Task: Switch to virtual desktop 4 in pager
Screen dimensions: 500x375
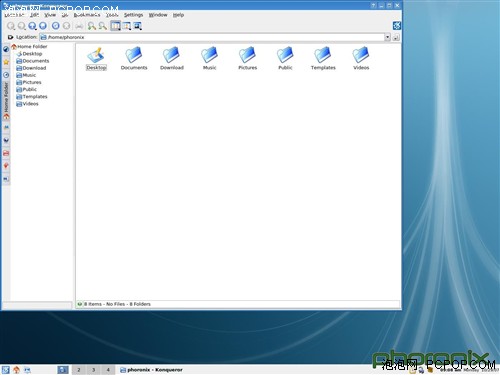Action: click(x=108, y=370)
